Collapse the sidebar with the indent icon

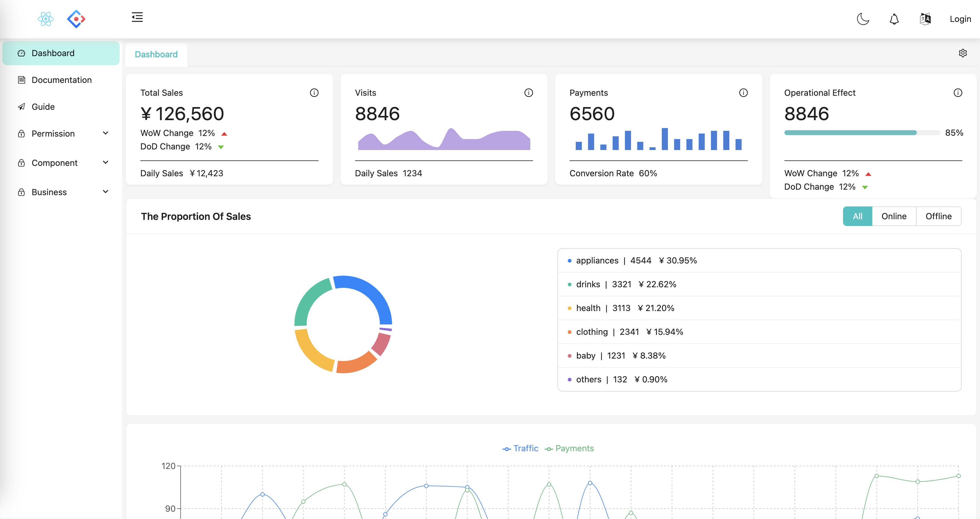point(137,17)
